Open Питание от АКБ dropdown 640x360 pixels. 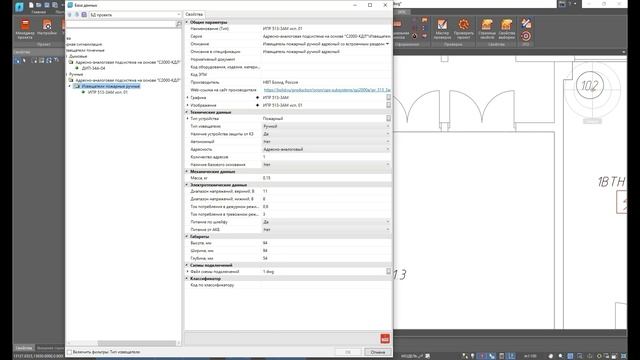[x=388, y=229]
